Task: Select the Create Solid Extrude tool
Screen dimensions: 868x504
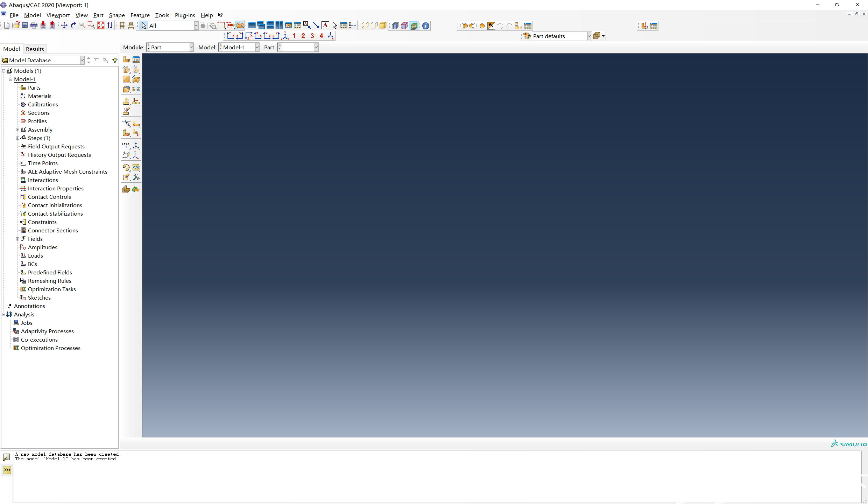Action: tap(126, 70)
